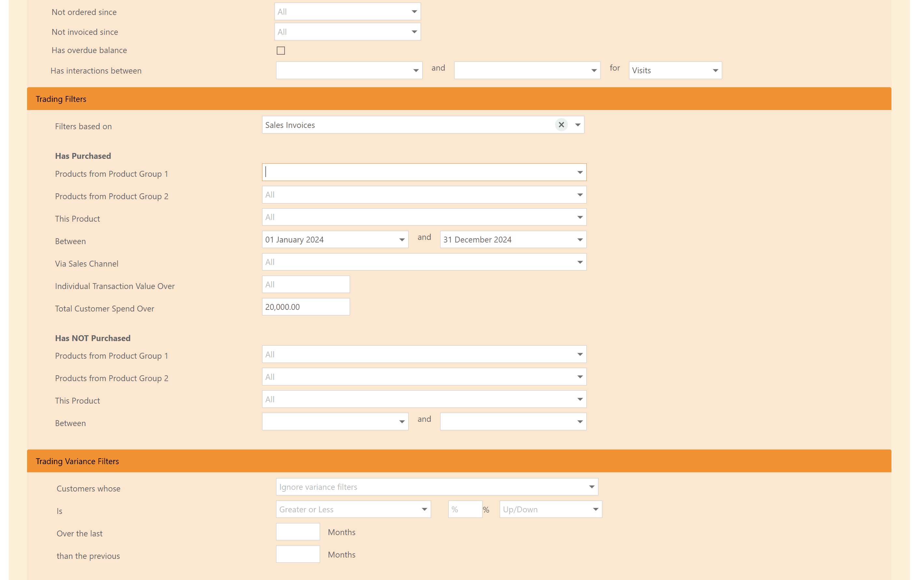Open the Not ordered since dropdown
The height and width of the screenshot is (580, 924).
point(347,11)
